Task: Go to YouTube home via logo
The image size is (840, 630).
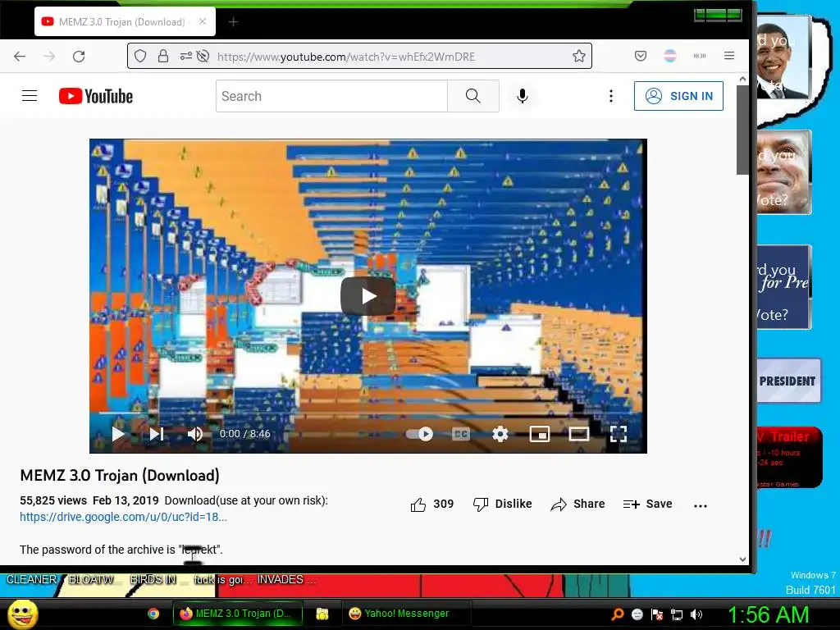Action: click(x=96, y=97)
